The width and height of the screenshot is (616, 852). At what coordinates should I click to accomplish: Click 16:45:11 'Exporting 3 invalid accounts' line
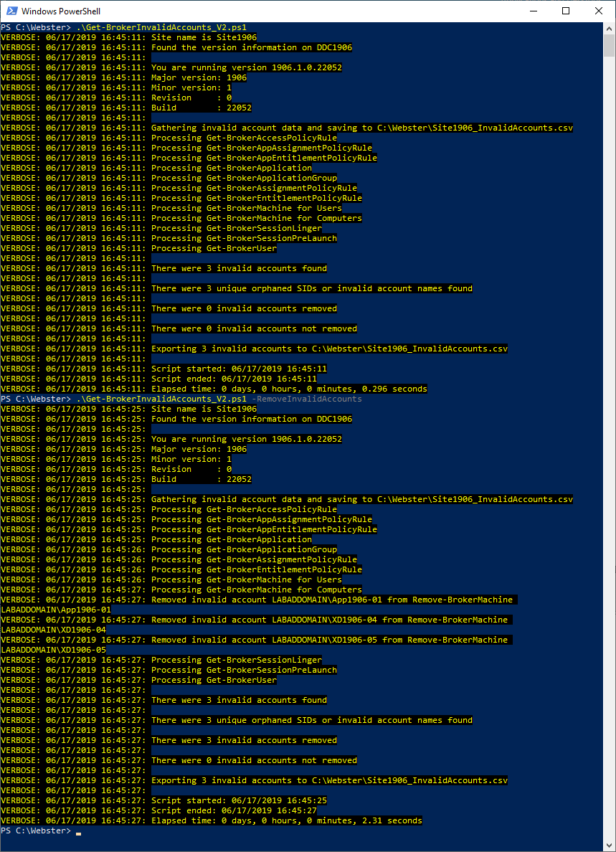click(x=255, y=349)
